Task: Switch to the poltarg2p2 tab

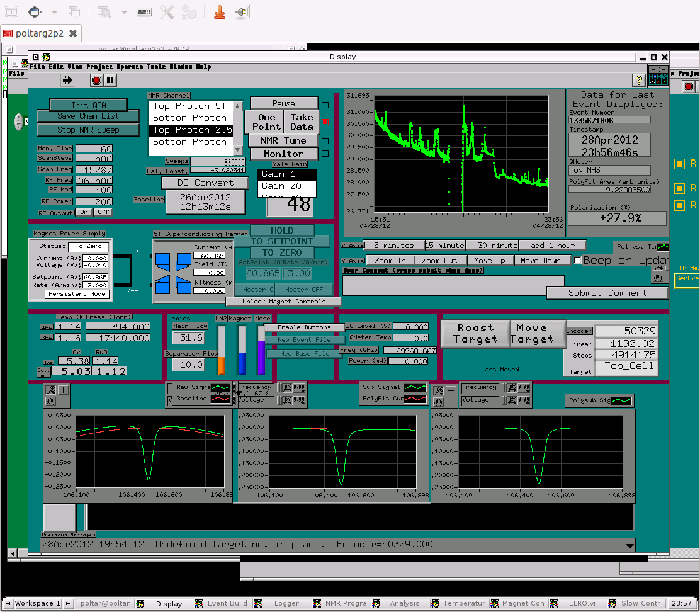Action: (40, 33)
